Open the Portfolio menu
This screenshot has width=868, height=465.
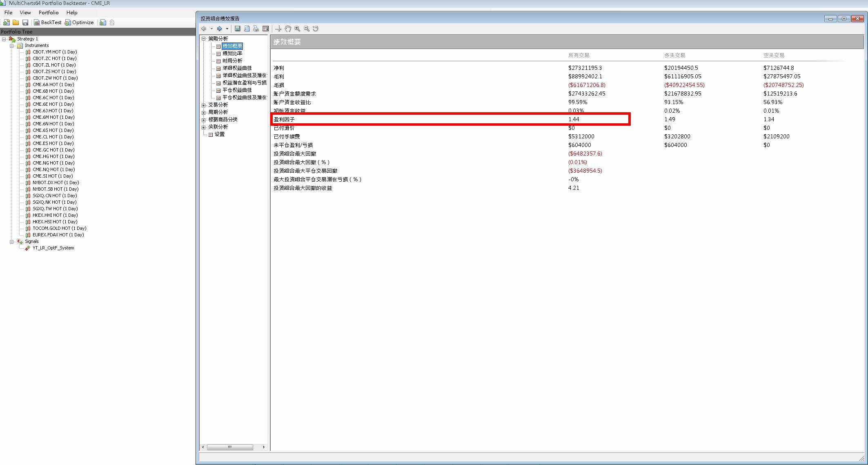(x=49, y=13)
